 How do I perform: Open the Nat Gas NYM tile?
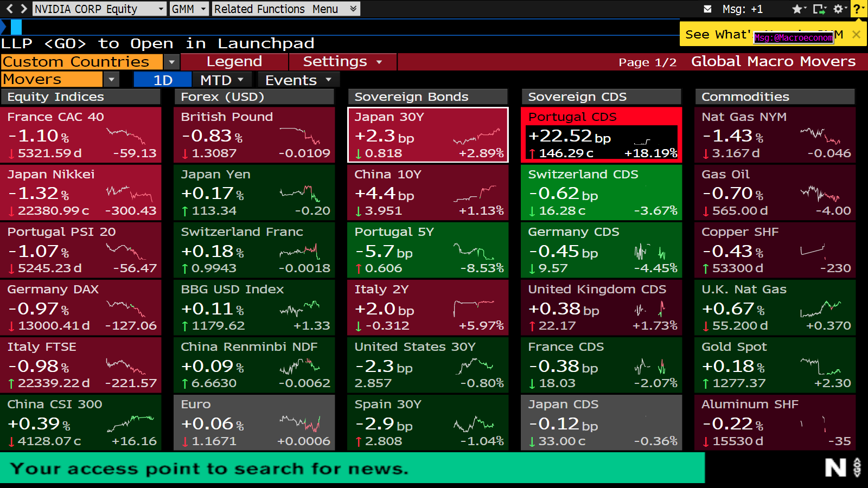tap(775, 135)
